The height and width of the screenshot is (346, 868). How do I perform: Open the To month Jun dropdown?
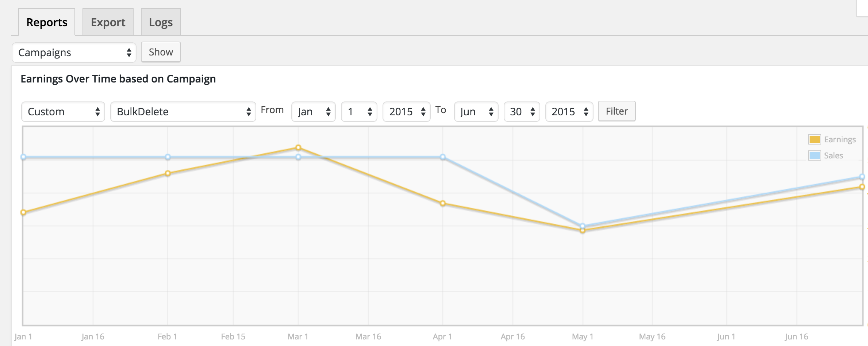coord(476,112)
